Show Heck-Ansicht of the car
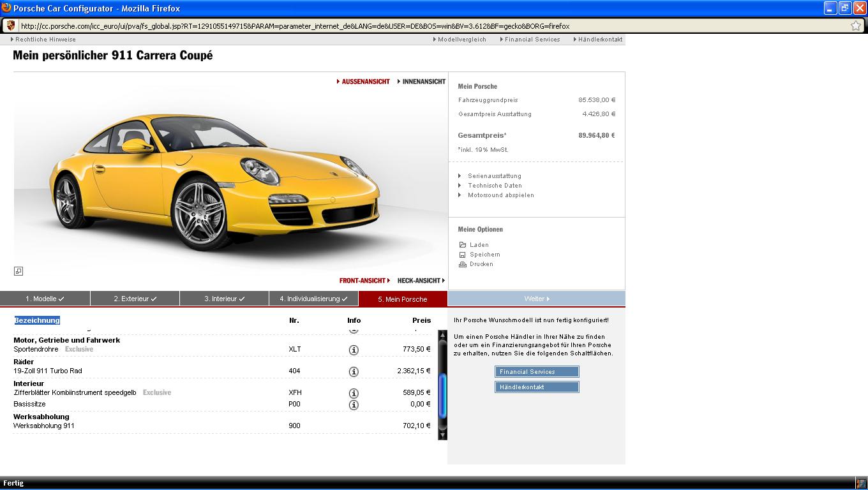 point(421,281)
